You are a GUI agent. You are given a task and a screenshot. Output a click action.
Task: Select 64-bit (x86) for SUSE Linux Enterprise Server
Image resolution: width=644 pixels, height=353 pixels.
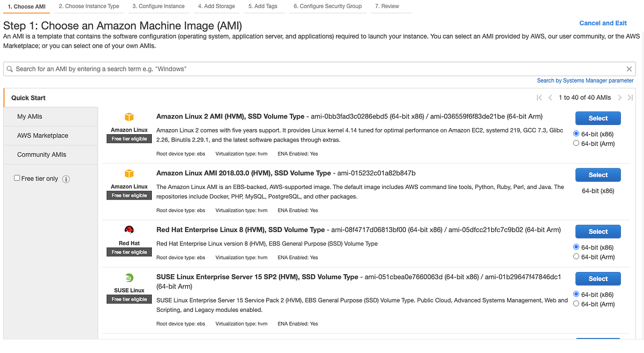click(x=576, y=294)
